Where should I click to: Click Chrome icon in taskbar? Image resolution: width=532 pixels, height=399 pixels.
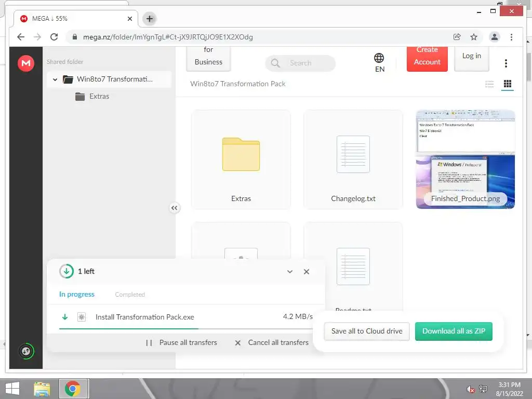click(x=73, y=389)
